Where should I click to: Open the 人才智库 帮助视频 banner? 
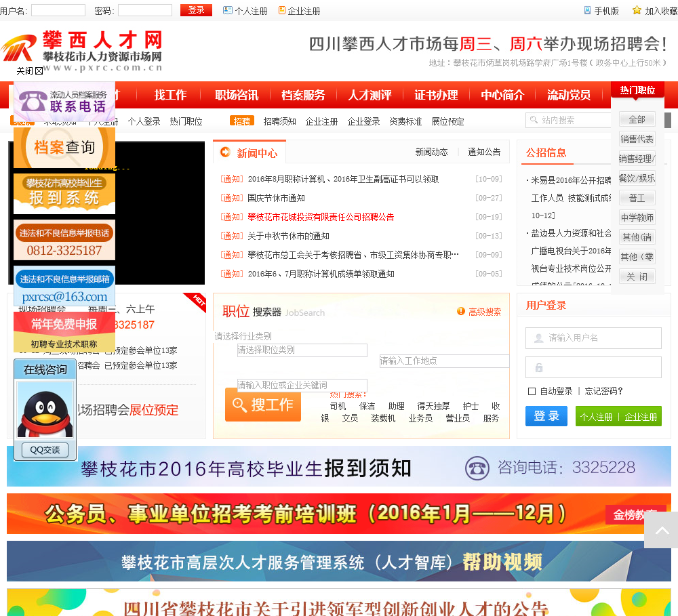coord(338,561)
